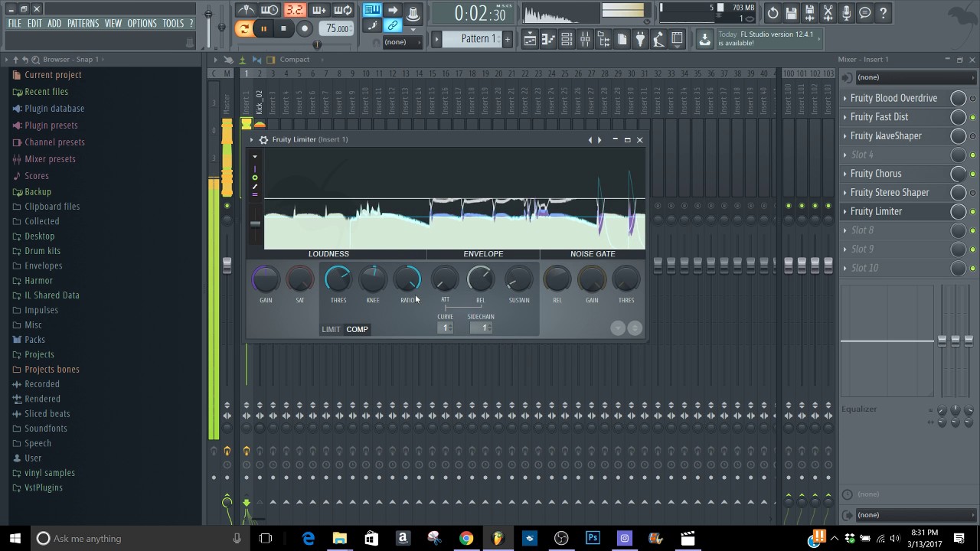
Task: Open the piano roll view icon
Action: tap(548, 39)
